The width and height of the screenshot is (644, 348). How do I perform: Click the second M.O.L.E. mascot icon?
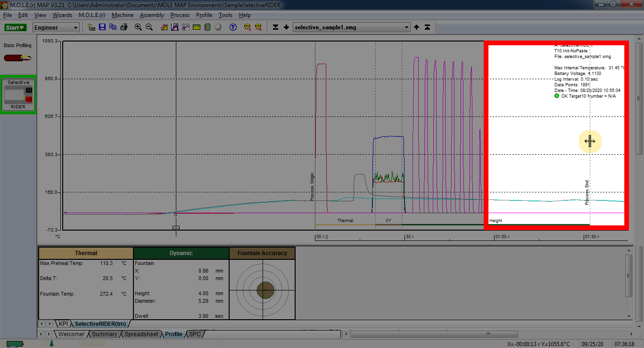pyautogui.click(x=258, y=27)
